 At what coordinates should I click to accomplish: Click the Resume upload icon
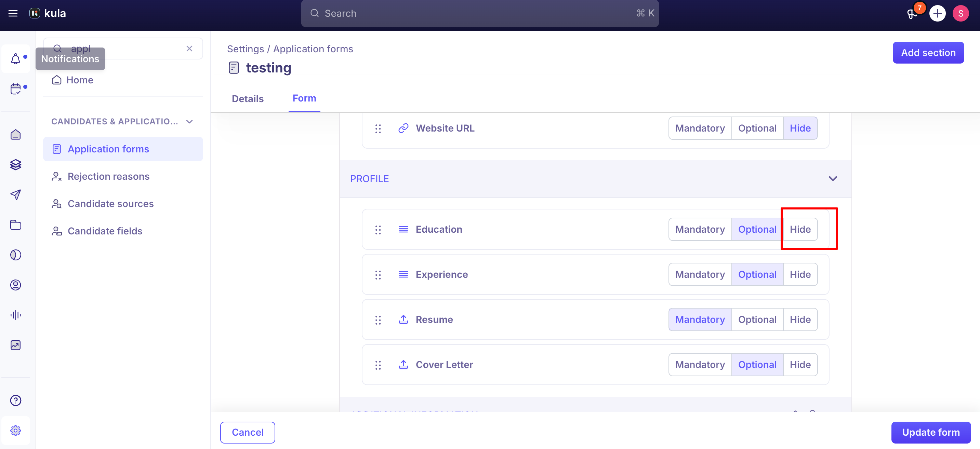pos(403,319)
